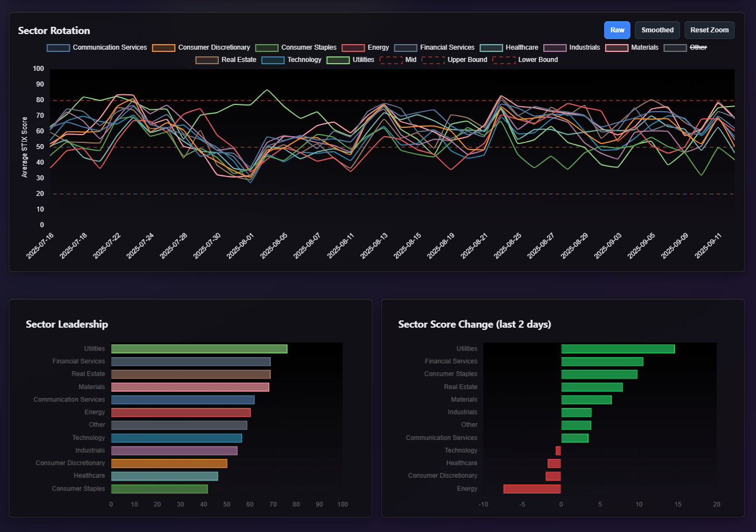Select Materials bar in Sector Leadership
The height and width of the screenshot is (532, 756).
(190, 387)
